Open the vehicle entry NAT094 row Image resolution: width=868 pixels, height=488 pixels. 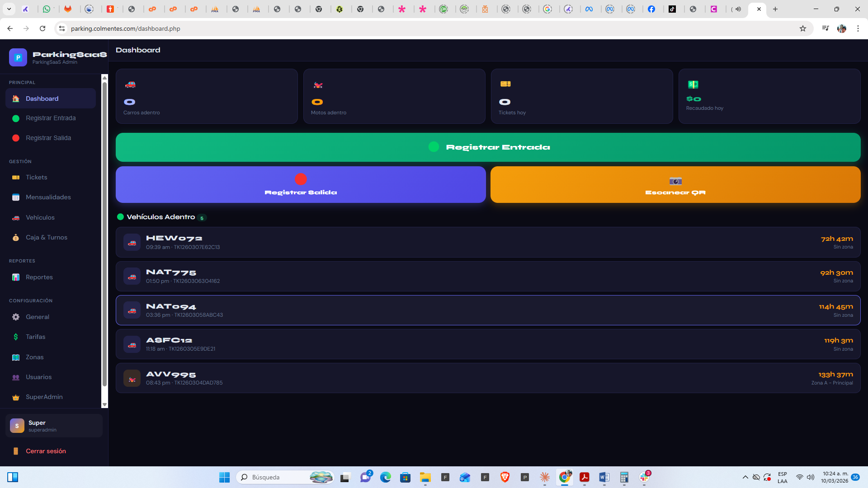(x=488, y=310)
